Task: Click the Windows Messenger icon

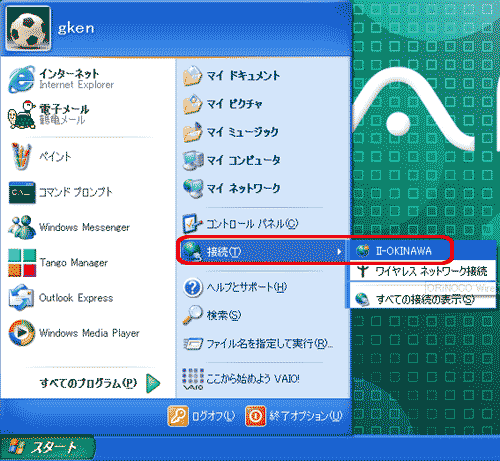Action: [x=22, y=227]
